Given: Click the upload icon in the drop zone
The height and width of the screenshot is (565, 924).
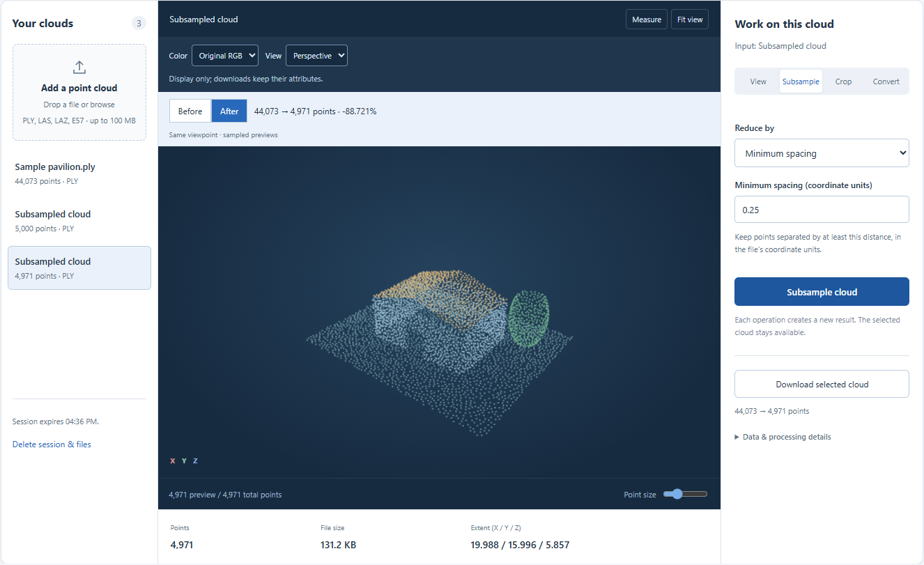Looking at the screenshot, I should coord(79,67).
